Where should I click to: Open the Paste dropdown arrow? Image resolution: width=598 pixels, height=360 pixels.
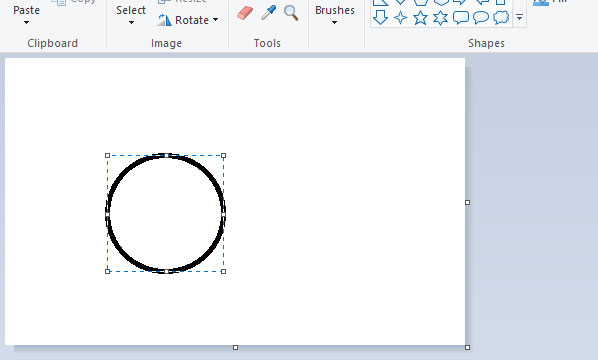coord(26,22)
